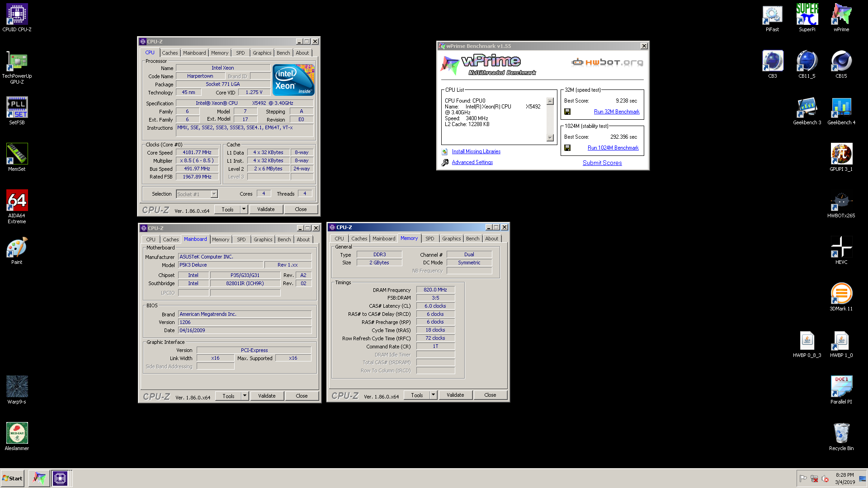The image size is (868, 488).
Task: Launch GPUPI 3_1 from the desktop
Action: 841,158
